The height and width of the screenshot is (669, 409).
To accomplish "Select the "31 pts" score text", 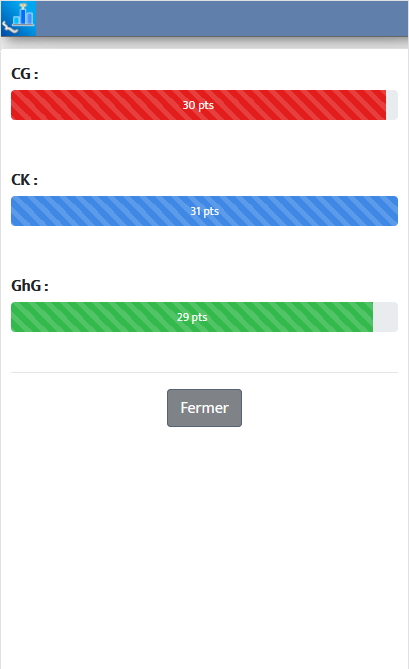I will click(205, 211).
